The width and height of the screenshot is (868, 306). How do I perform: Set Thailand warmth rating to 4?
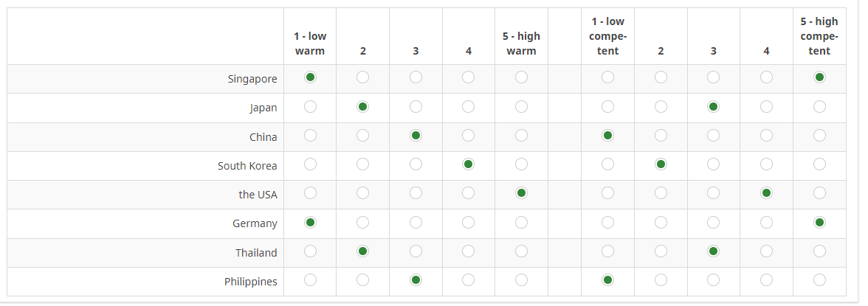[468, 251]
